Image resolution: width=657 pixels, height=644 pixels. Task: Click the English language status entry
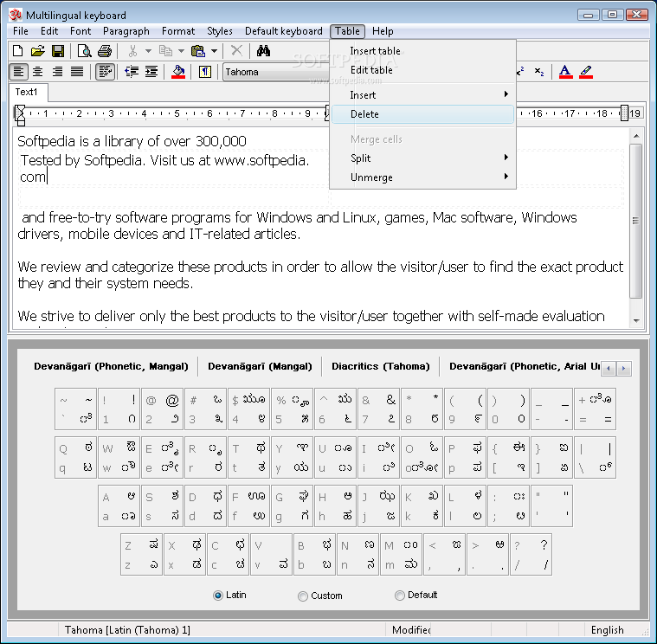(607, 630)
